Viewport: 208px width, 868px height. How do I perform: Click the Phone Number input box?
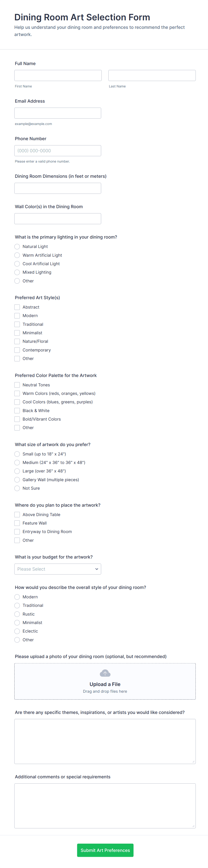pyautogui.click(x=58, y=151)
